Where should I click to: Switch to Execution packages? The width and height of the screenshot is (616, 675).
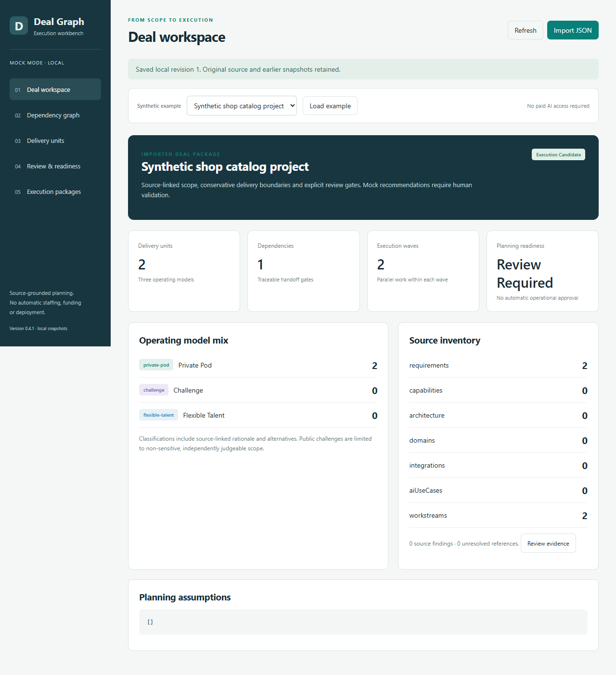click(55, 191)
